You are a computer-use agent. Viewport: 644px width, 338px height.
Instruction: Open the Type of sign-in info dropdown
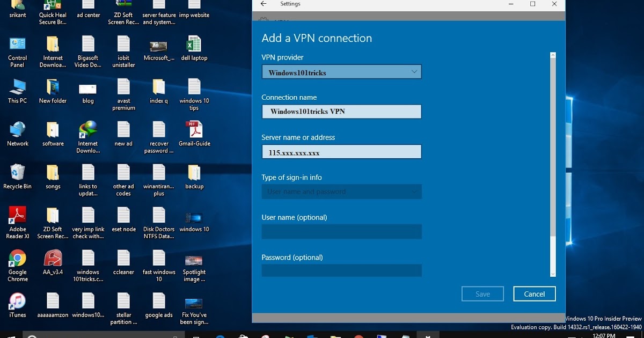coord(341,192)
